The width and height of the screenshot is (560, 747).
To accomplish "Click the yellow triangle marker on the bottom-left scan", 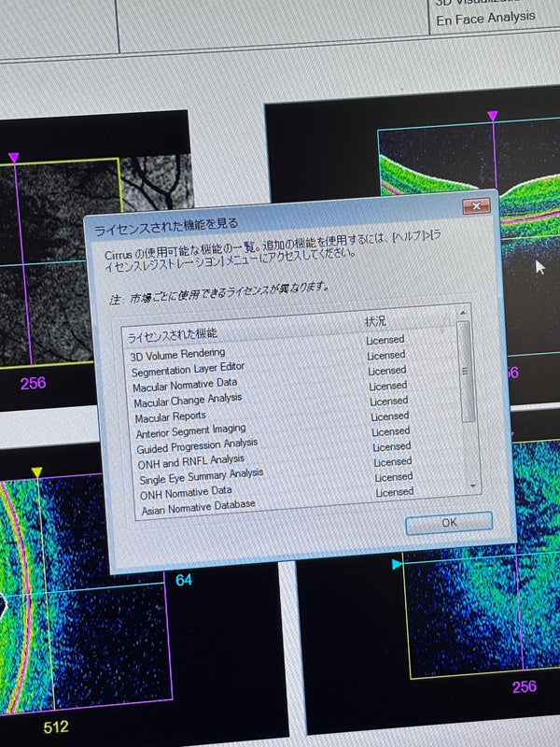I will [x=36, y=472].
